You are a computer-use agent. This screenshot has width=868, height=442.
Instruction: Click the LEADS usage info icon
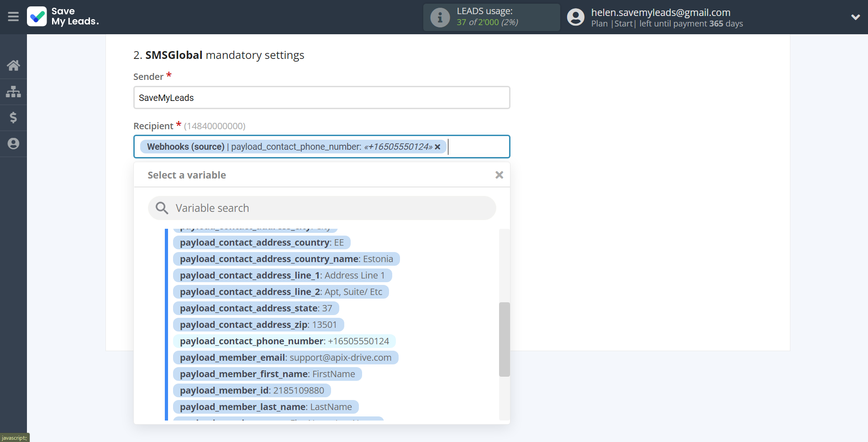(440, 17)
